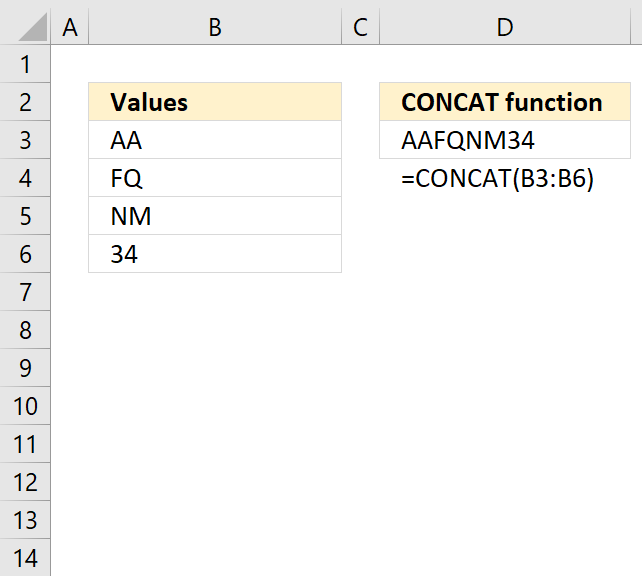Click cell containing 34
The image size is (642, 576).
point(215,254)
